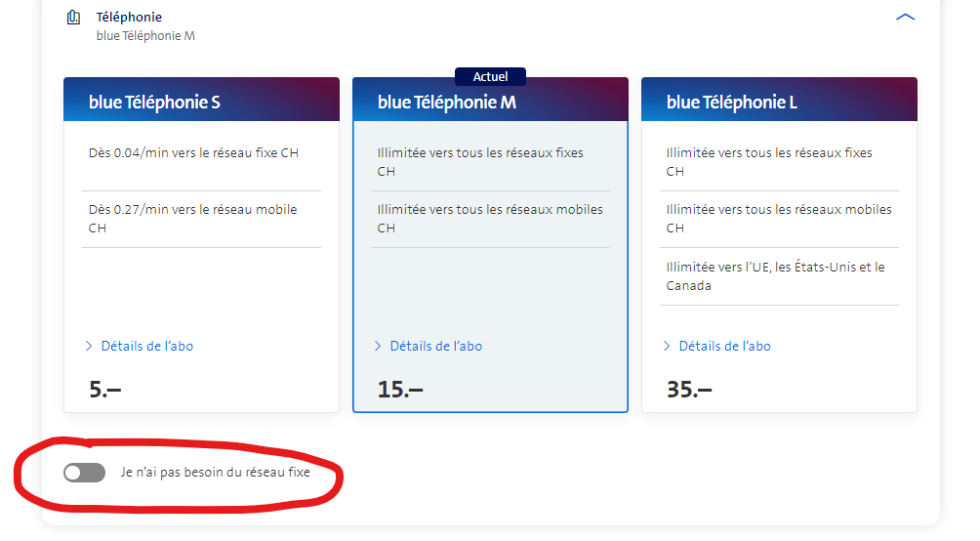The height and width of the screenshot is (541, 980).
Task: Open 'Détails de l'abo' for blue Téléphonie S
Action: pyautogui.click(x=146, y=346)
